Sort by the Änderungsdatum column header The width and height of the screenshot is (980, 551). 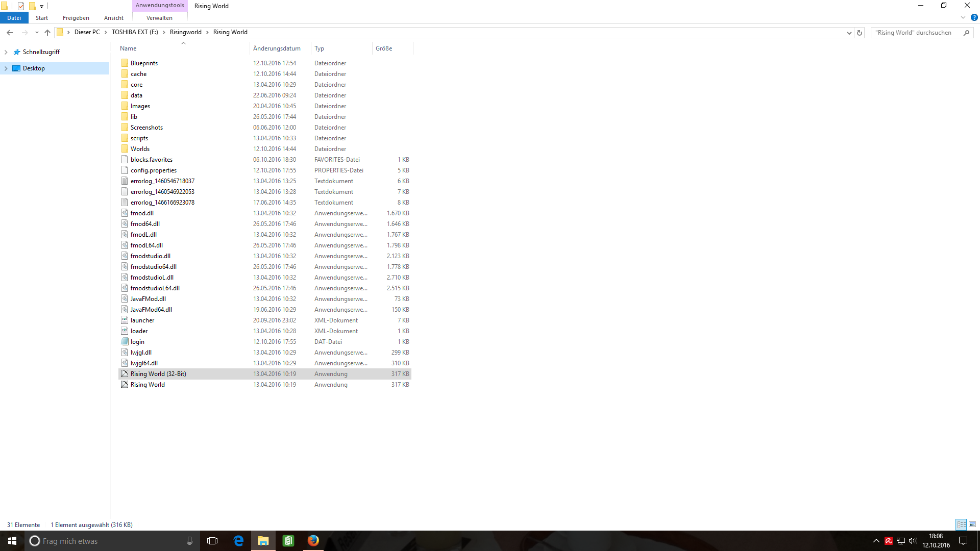[x=277, y=48]
